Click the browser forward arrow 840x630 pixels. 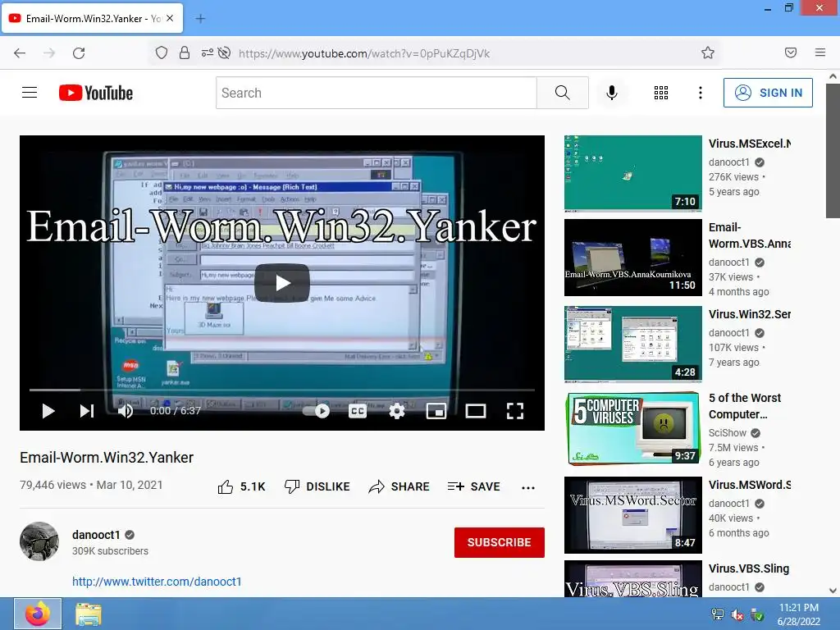(x=49, y=53)
